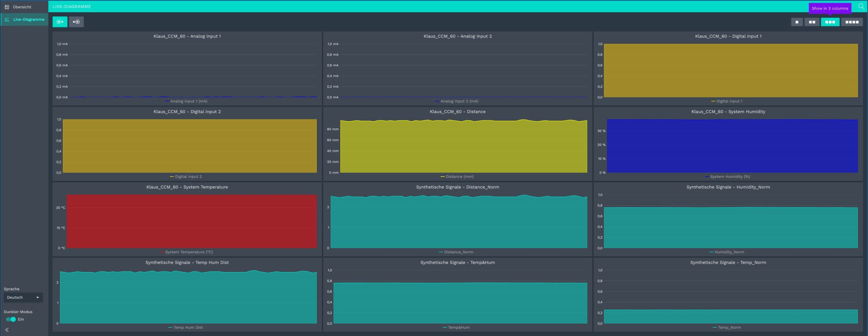The width and height of the screenshot is (868, 336).
Task: Click inside the blue System Humidity chart area
Action: [x=732, y=146]
